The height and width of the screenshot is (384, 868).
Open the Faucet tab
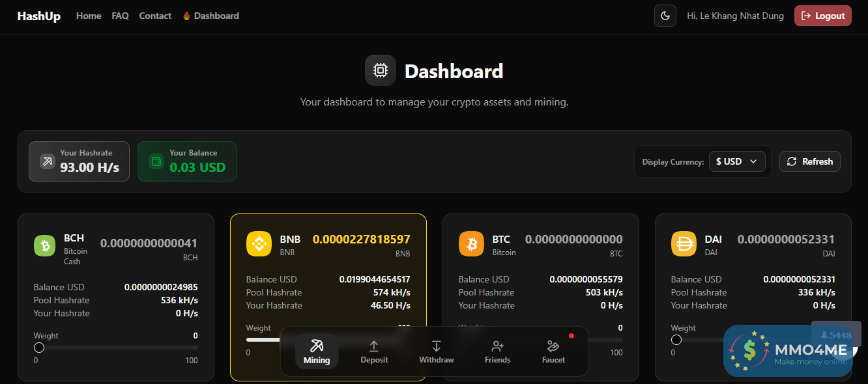click(554, 351)
